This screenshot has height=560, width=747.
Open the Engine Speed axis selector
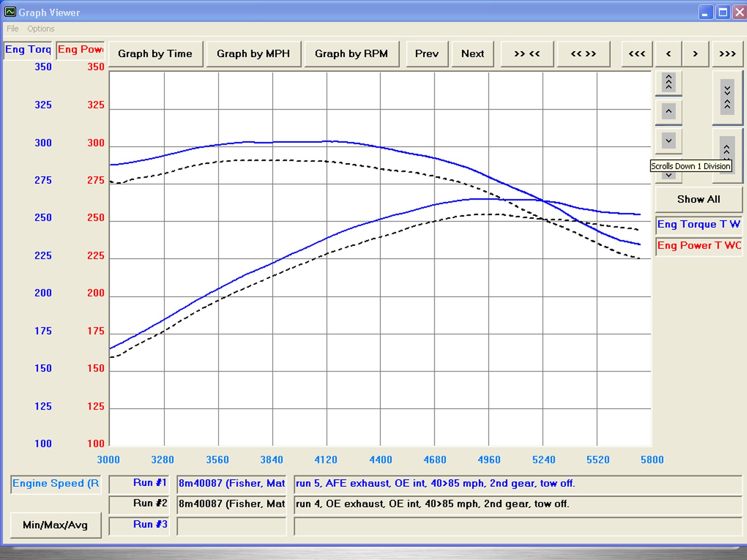click(56, 484)
